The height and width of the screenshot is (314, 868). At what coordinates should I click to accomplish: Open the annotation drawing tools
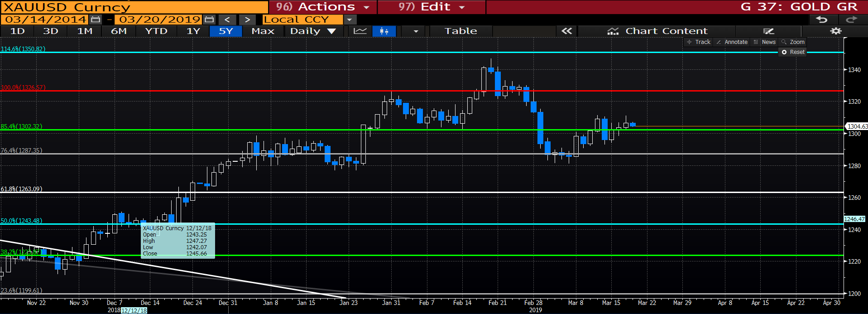(769, 31)
